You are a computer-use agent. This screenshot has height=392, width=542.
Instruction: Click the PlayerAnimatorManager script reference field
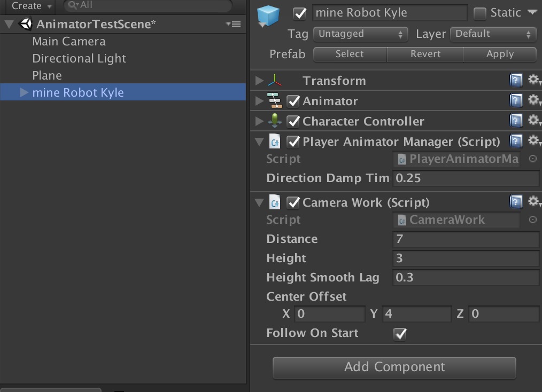click(456, 159)
